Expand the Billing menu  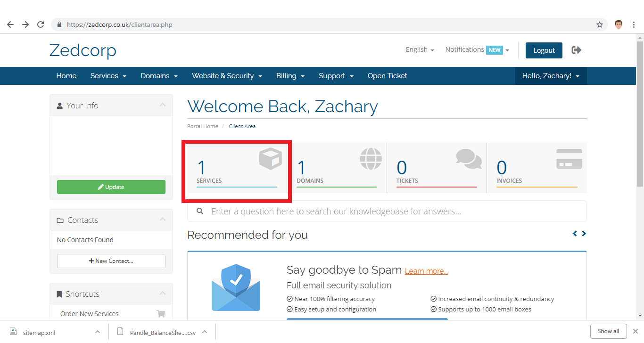(290, 76)
